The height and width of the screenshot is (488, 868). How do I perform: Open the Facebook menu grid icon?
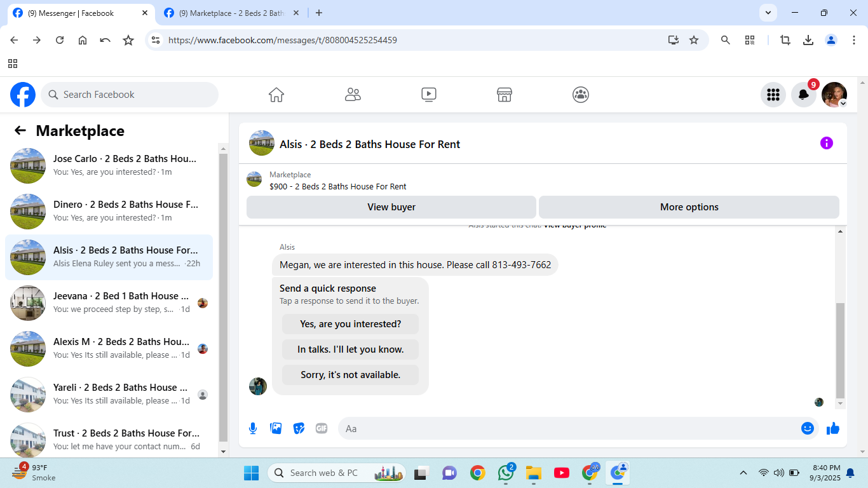(773, 95)
